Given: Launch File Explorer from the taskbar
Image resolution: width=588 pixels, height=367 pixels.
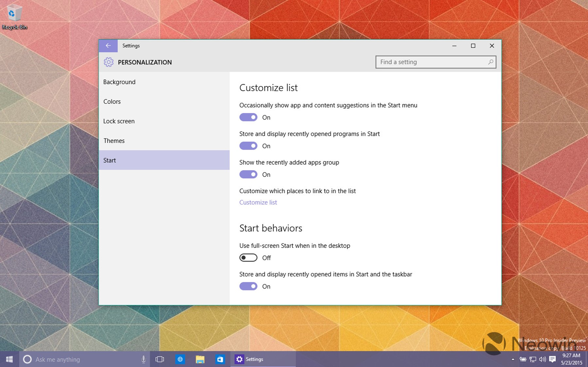Looking at the screenshot, I should 200,359.
